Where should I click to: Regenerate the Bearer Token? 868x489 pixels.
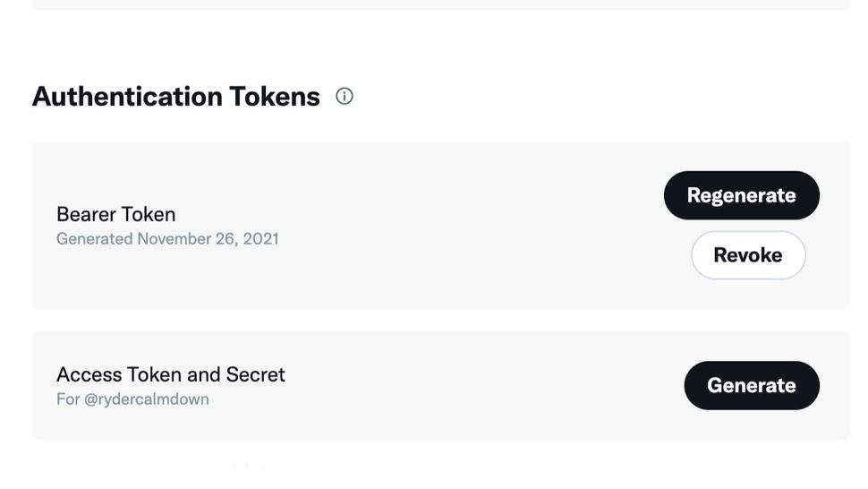pyautogui.click(x=741, y=195)
